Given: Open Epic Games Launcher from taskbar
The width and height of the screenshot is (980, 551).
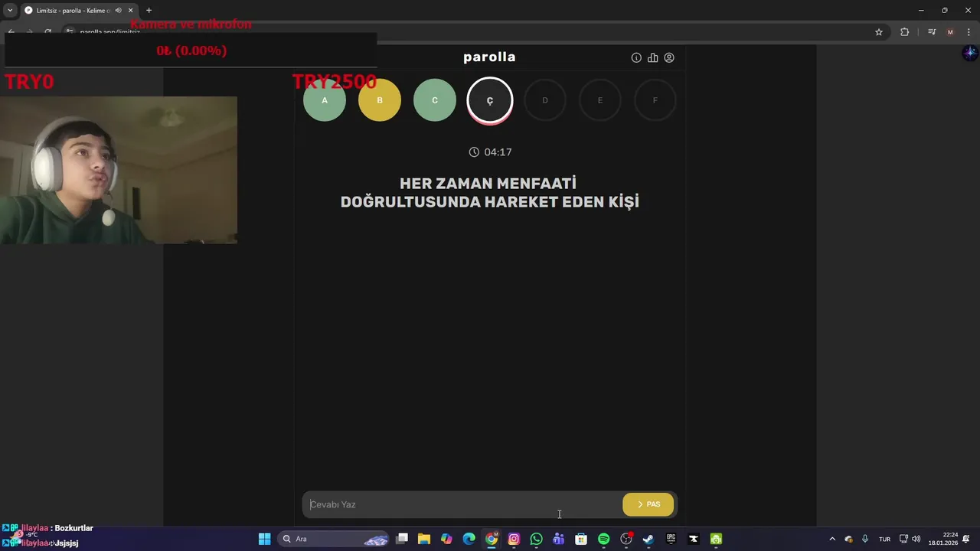Looking at the screenshot, I should click(671, 539).
